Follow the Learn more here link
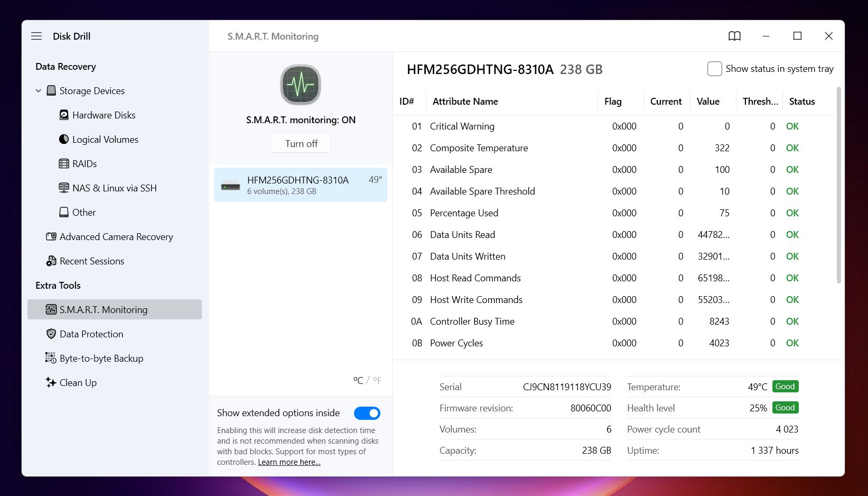The width and height of the screenshot is (868, 496). coord(289,462)
